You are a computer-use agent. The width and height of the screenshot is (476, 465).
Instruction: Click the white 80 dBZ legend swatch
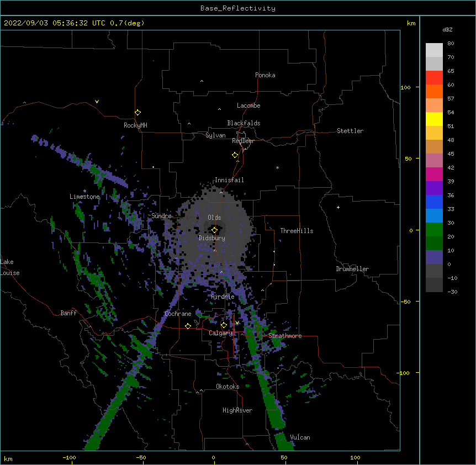tap(434, 50)
